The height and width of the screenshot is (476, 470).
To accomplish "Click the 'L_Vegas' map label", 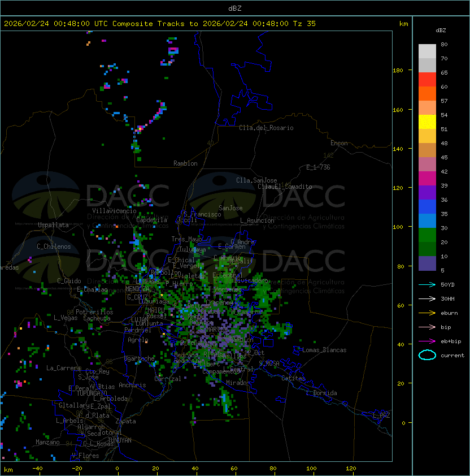I will click(x=66, y=318).
